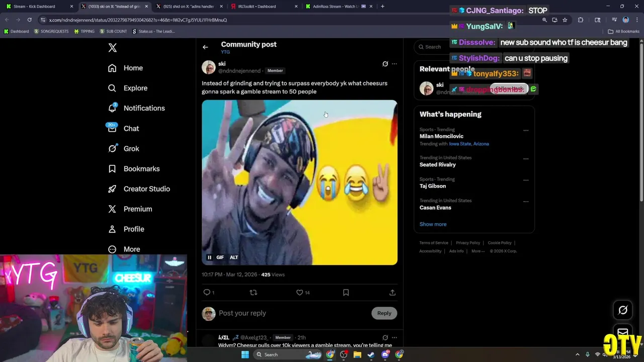The width and height of the screenshot is (644, 362).
Task: Like the post with the heart icon
Action: (299, 292)
